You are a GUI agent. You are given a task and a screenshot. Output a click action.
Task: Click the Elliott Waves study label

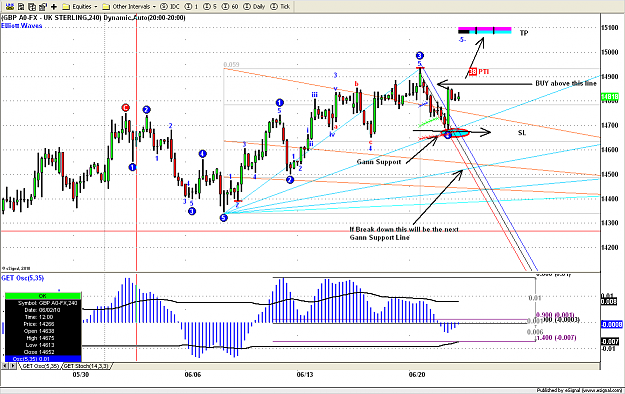[x=22, y=26]
